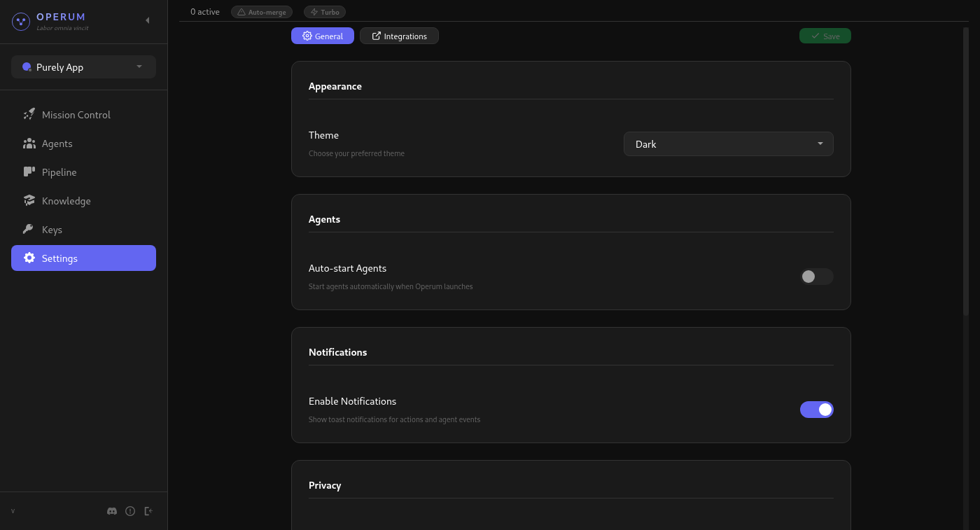Open the General settings tab
The width and height of the screenshot is (980, 530).
tap(322, 36)
